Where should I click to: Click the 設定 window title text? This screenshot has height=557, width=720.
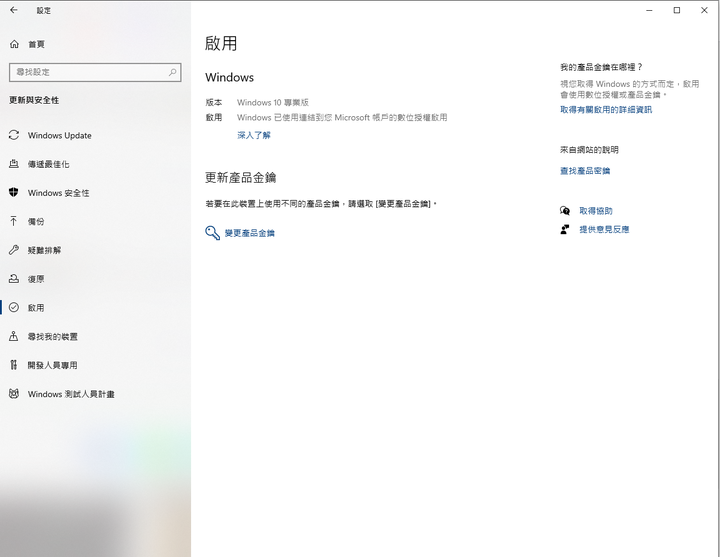click(44, 11)
